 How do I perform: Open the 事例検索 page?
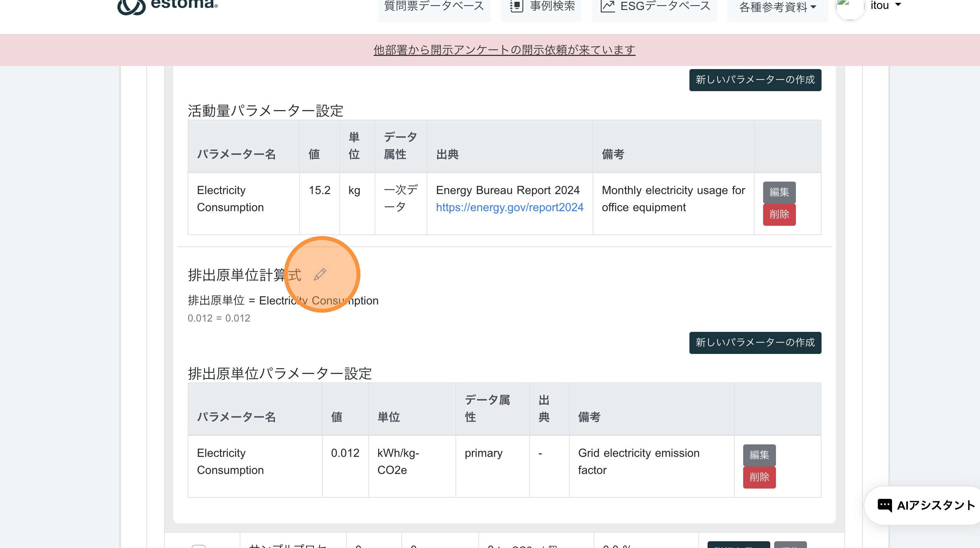click(x=542, y=6)
